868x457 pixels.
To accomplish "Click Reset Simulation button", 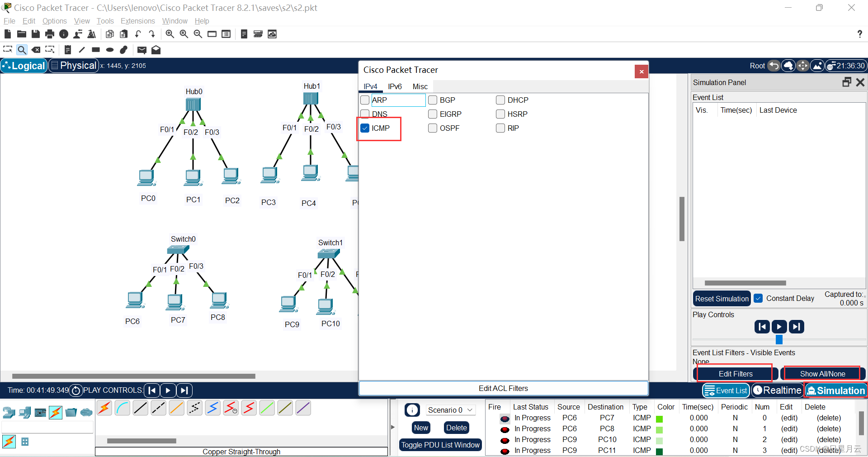I will point(722,299).
